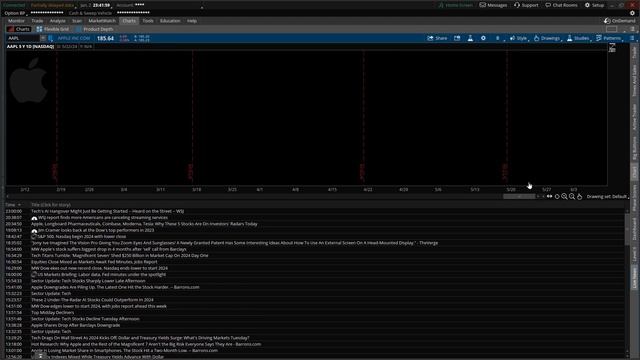Launch OnDemand mode
Viewport: 640px width, 360px height.
619,20
